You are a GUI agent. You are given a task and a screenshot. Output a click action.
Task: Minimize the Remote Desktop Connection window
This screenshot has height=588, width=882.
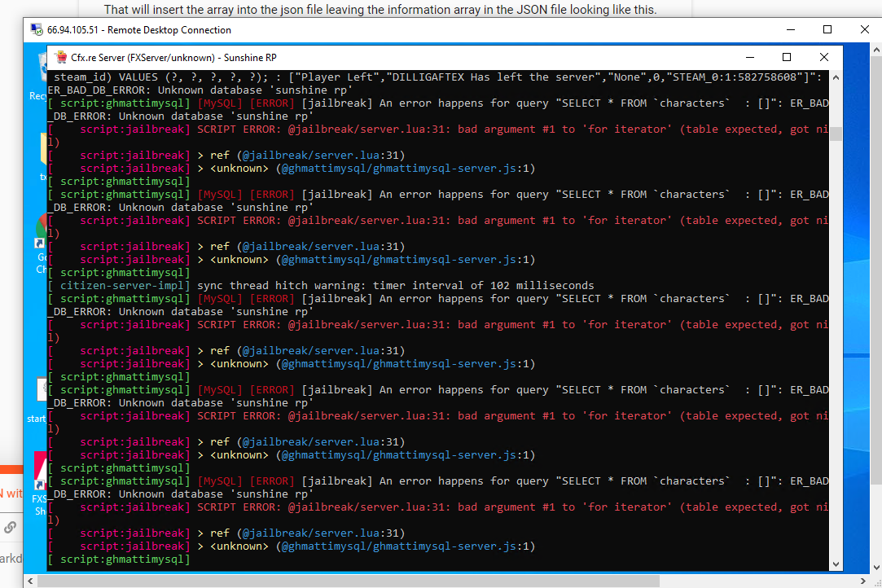pyautogui.click(x=789, y=29)
